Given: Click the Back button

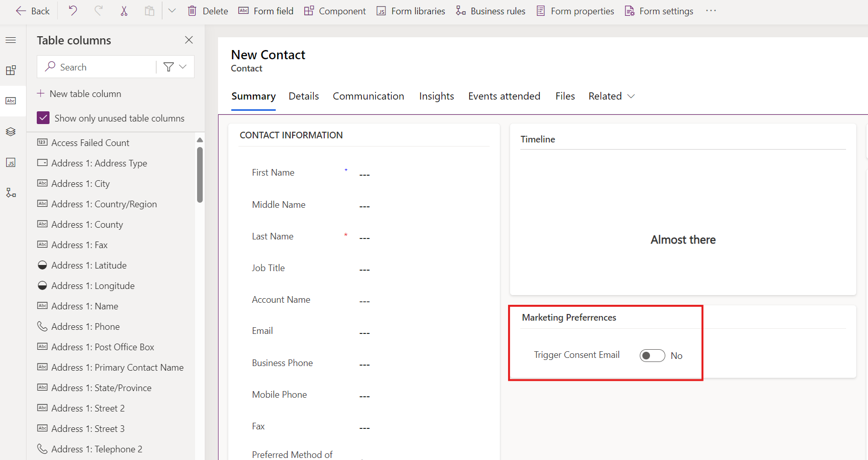Looking at the screenshot, I should click(x=32, y=10).
